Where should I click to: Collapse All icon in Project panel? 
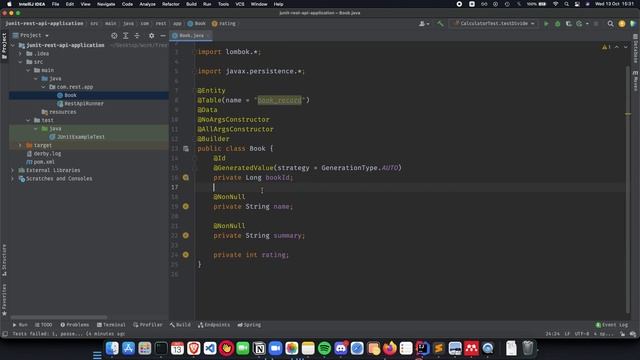[x=137, y=36]
